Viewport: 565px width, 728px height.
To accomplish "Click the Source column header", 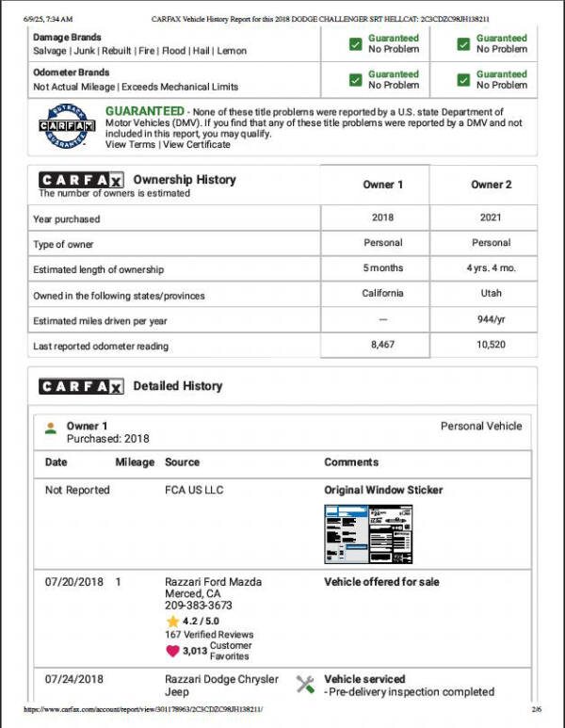I will coord(182,462).
